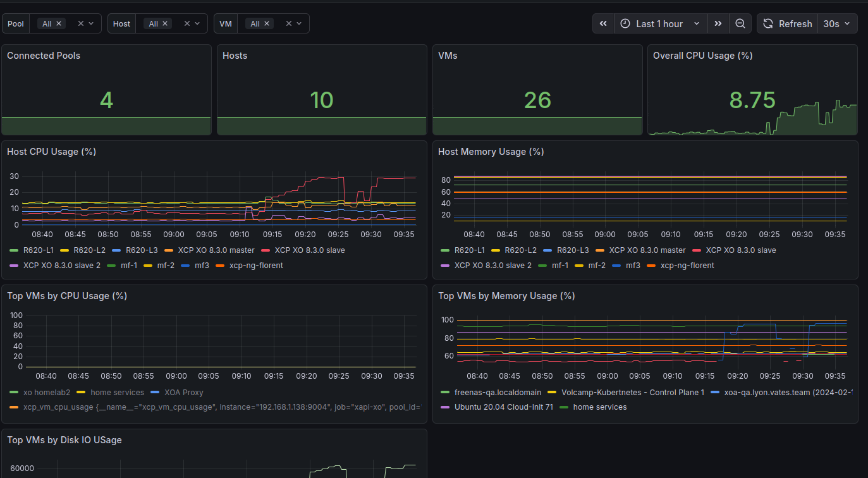Toggle R620-L1 series in Host CPU Usage legend
The image size is (868, 478).
(39, 250)
